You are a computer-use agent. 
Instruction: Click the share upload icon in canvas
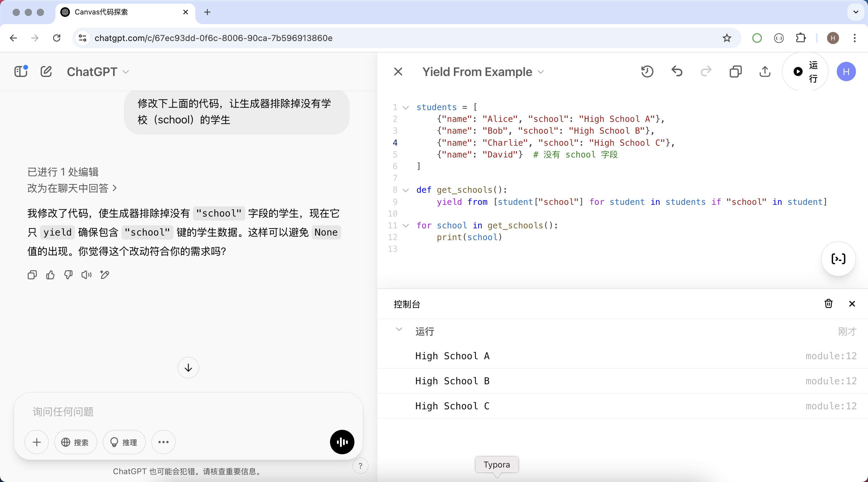click(765, 71)
